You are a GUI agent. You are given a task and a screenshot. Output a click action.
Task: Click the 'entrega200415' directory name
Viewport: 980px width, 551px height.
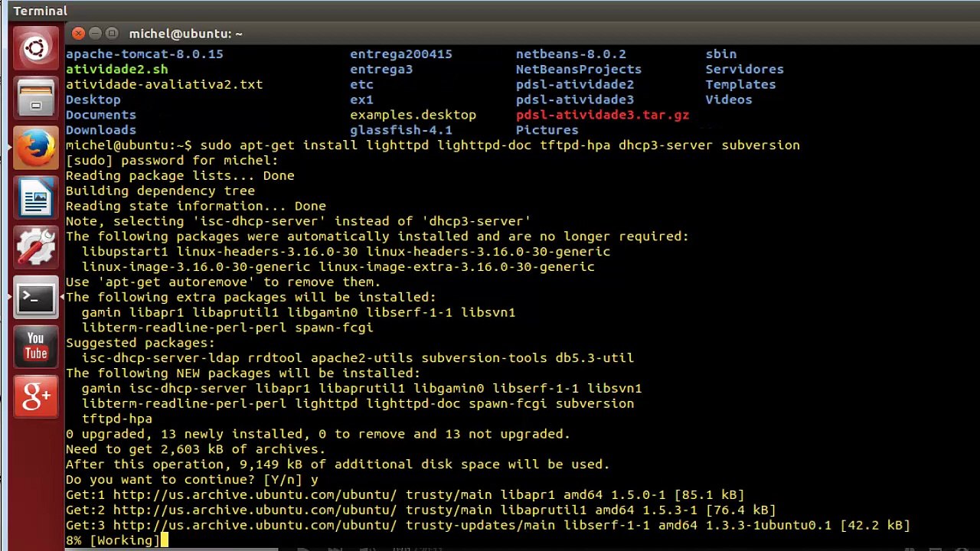[401, 54]
